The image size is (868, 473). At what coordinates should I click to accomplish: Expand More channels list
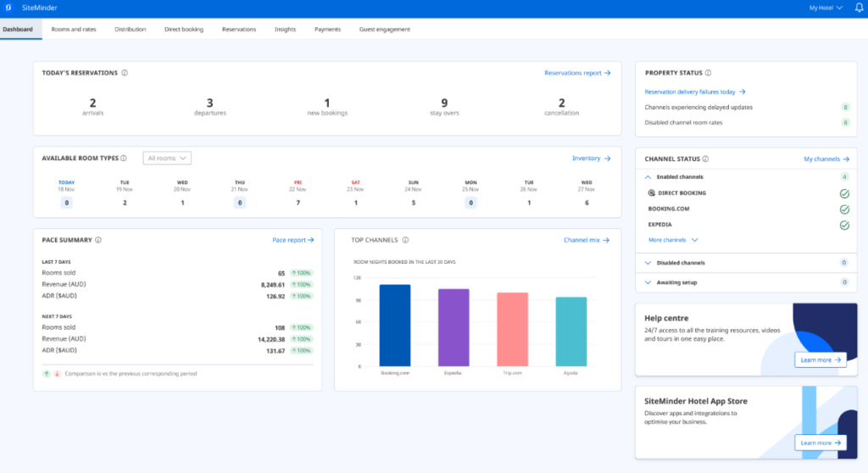pos(672,240)
